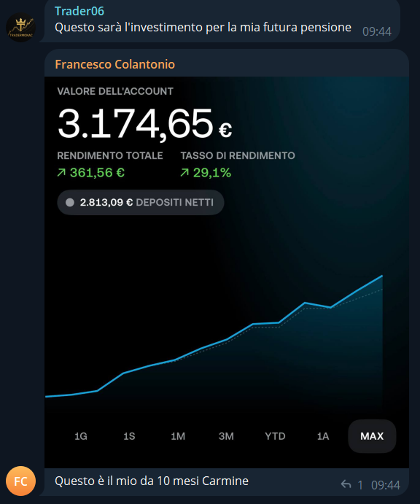Select the MAX time range
The width and height of the screenshot is (420, 504).
point(372,436)
